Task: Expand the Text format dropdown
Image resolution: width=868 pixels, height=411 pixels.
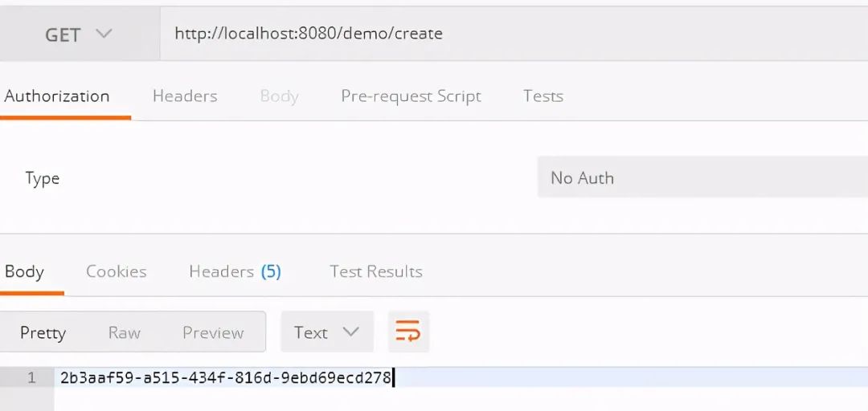Action: pos(326,332)
